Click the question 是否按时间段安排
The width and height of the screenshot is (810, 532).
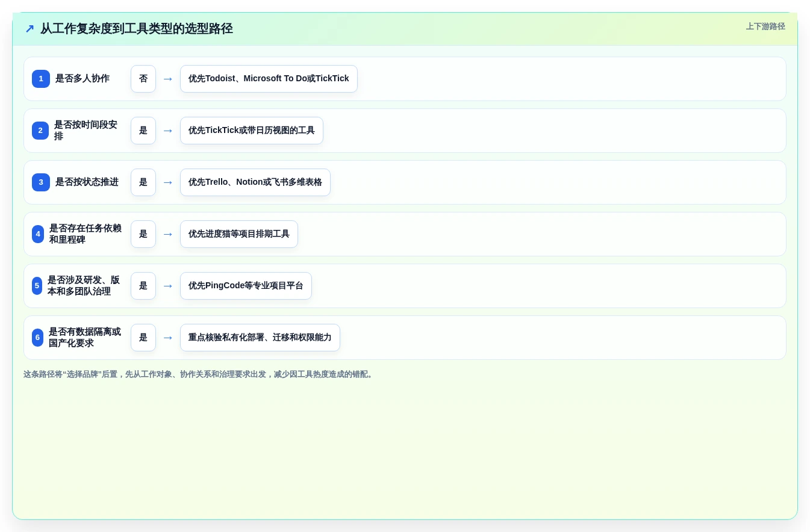click(86, 131)
